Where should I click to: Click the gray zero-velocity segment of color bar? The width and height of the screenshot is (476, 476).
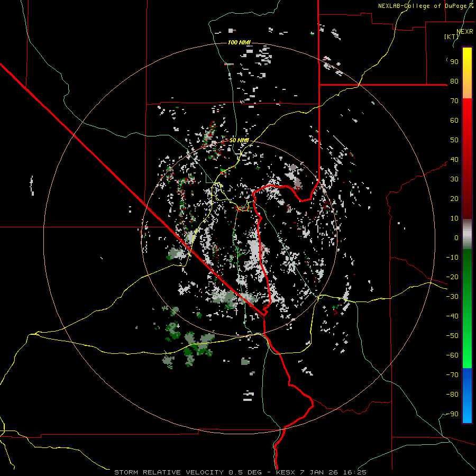click(x=467, y=234)
